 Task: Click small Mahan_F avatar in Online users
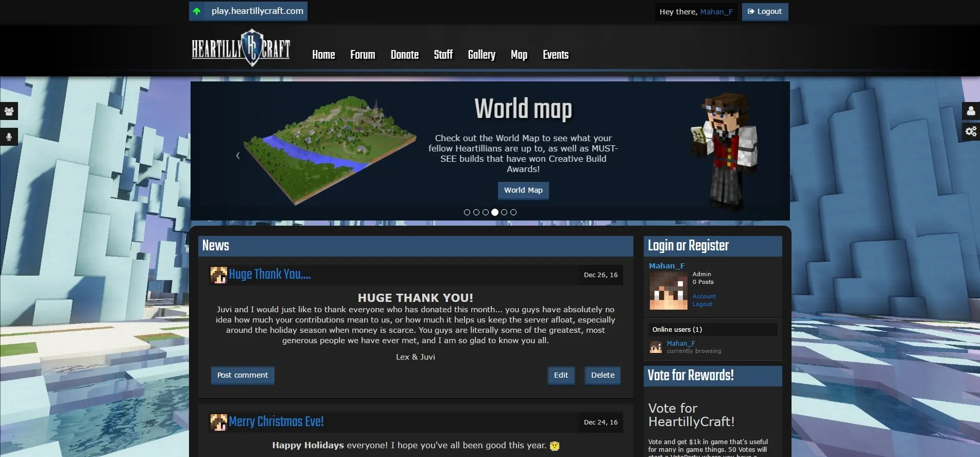click(x=656, y=347)
